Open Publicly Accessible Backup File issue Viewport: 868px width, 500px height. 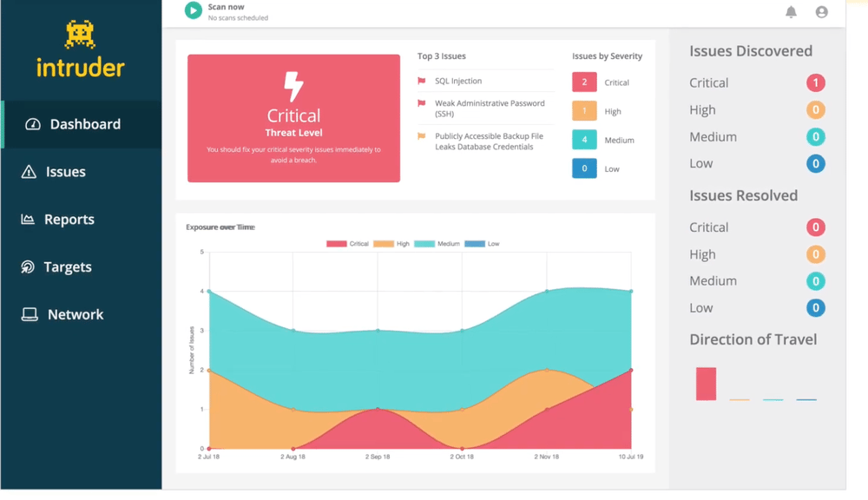[x=489, y=141]
